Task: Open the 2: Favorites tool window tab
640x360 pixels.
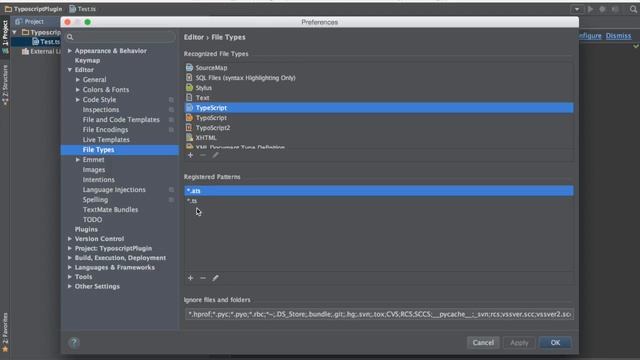Action: (x=5, y=332)
